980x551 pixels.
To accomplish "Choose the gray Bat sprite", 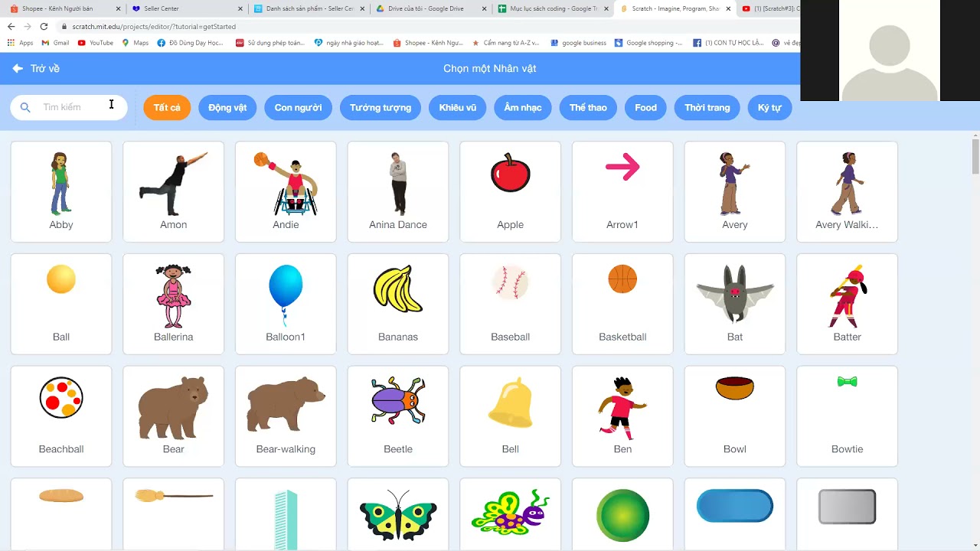I will 735,304.
